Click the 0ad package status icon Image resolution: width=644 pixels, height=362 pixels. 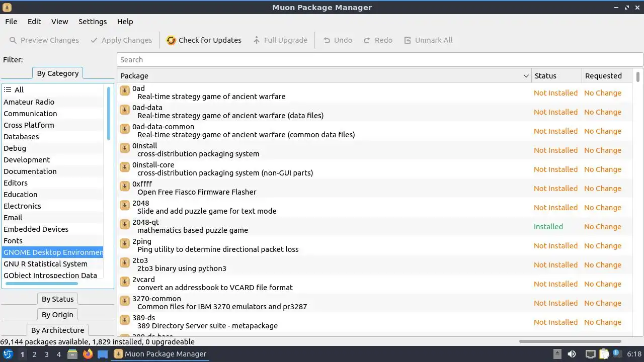[x=125, y=90]
